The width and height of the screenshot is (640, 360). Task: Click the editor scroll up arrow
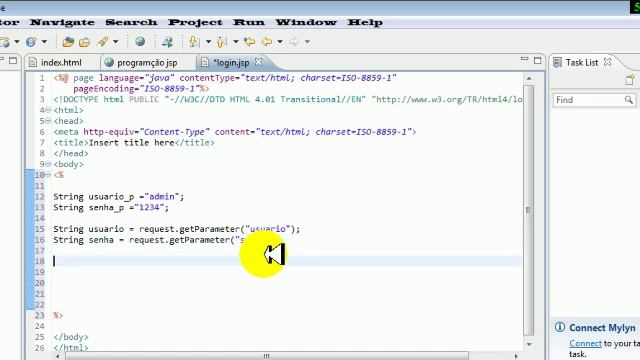[529, 78]
